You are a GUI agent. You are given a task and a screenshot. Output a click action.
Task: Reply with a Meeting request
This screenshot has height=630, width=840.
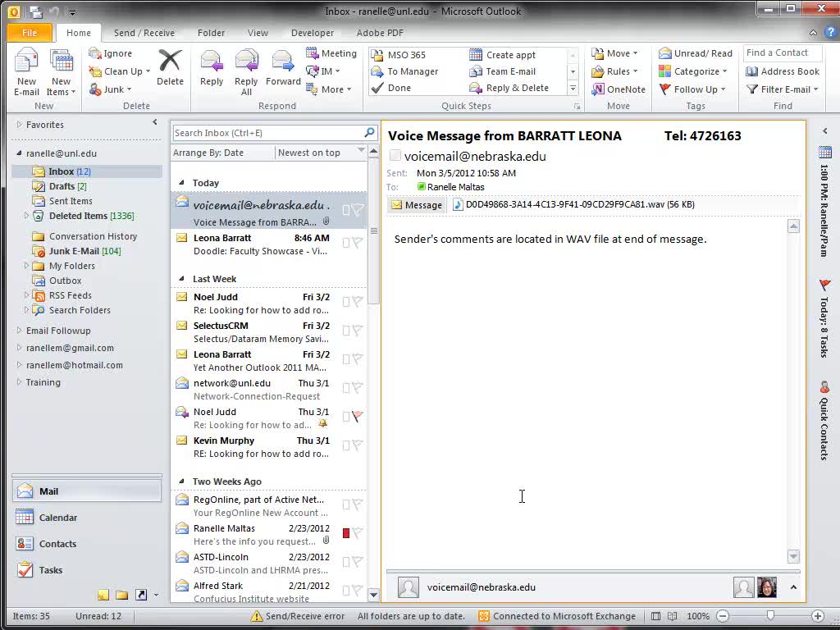click(x=331, y=53)
